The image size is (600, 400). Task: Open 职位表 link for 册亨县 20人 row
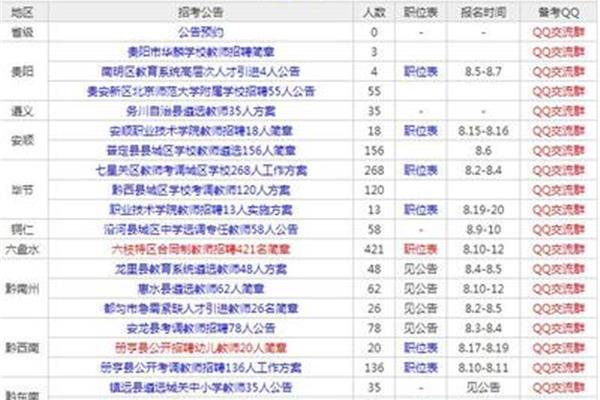pos(421,348)
